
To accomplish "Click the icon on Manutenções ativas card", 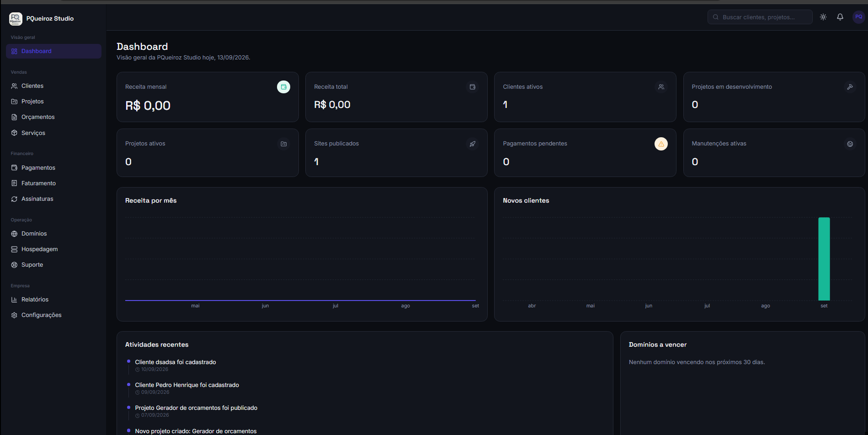I will coord(850,144).
